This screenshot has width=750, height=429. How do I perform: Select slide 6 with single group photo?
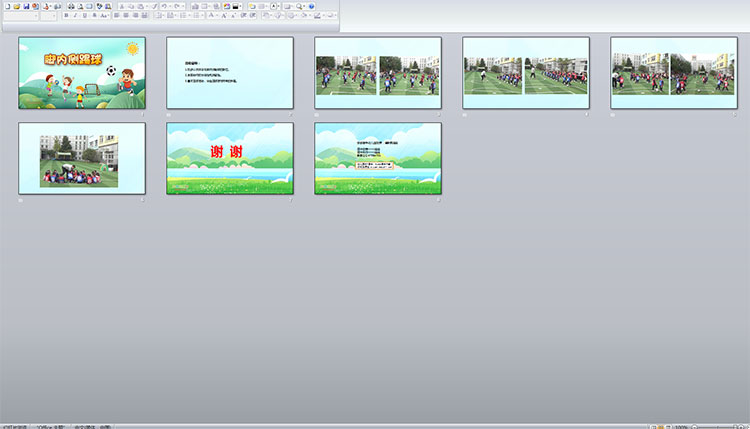tap(82, 158)
